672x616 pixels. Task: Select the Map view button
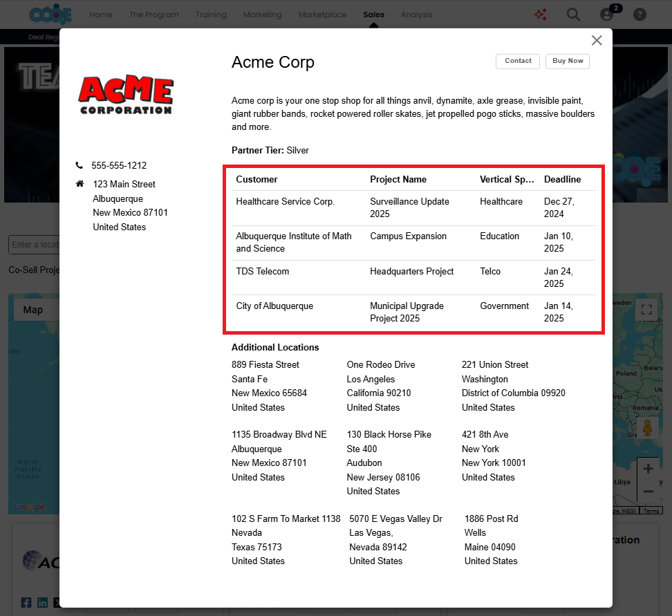click(33, 310)
